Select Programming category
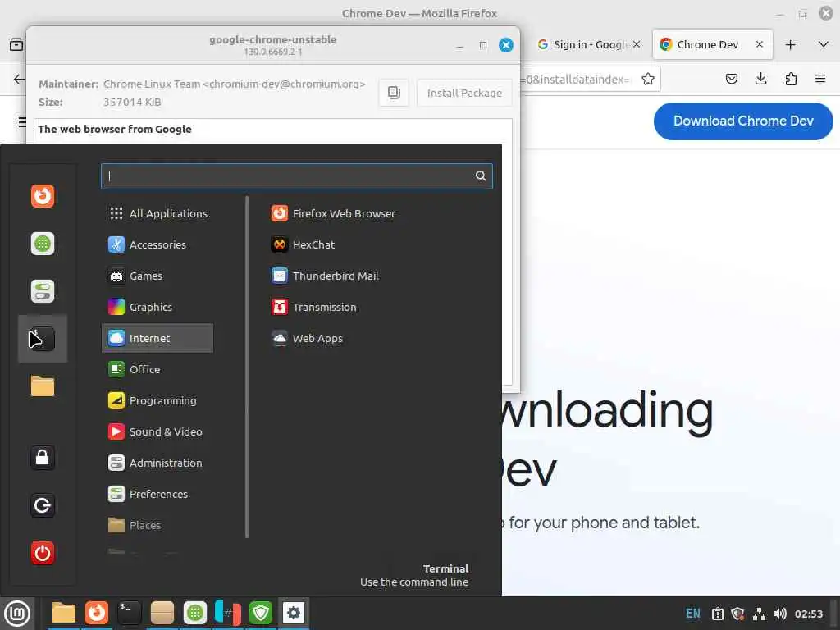Viewport: 840px width, 630px height. point(157,400)
